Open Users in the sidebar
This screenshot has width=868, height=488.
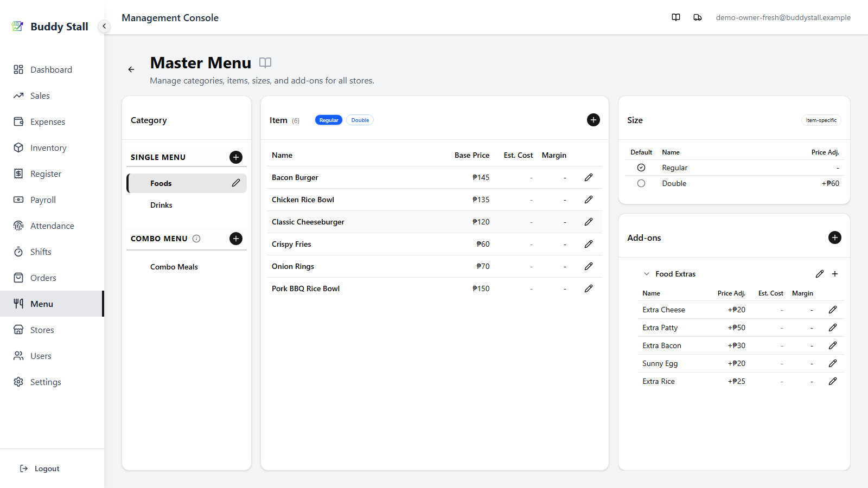52,356
